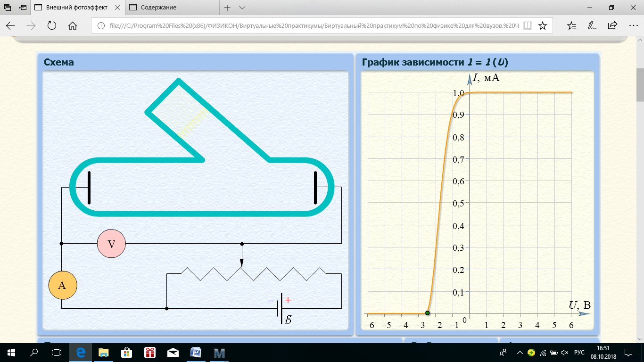The width and height of the screenshot is (644, 362).
Task: Click the Схема panel heading
Action: [x=59, y=62]
